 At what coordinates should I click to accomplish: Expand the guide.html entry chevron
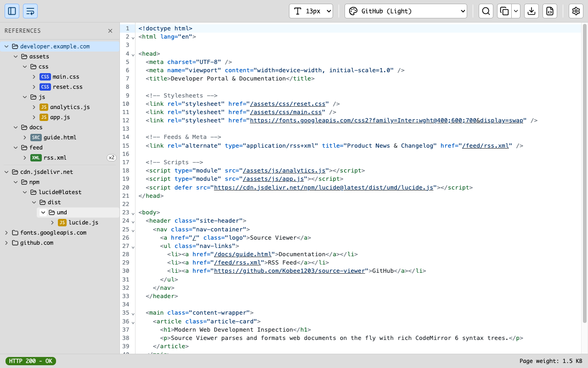(25, 138)
